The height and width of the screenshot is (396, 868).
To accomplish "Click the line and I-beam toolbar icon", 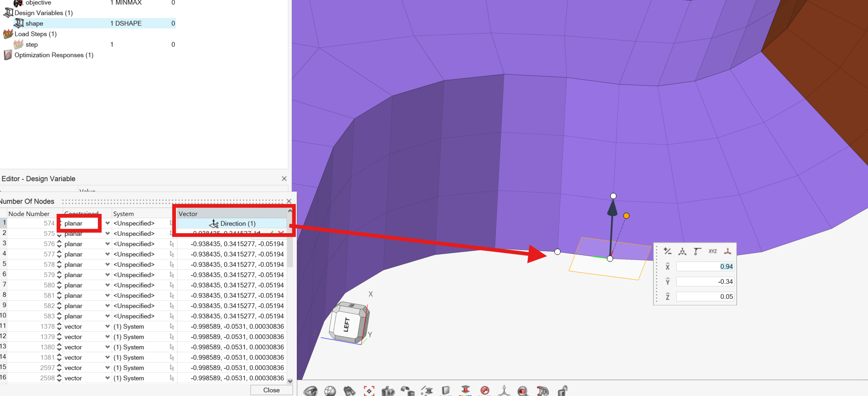I will [427, 391].
